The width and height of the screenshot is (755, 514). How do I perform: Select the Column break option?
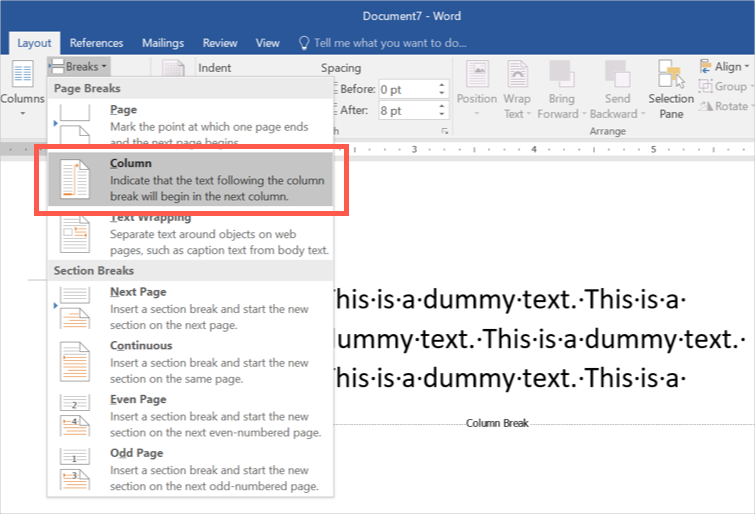pyautogui.click(x=191, y=179)
